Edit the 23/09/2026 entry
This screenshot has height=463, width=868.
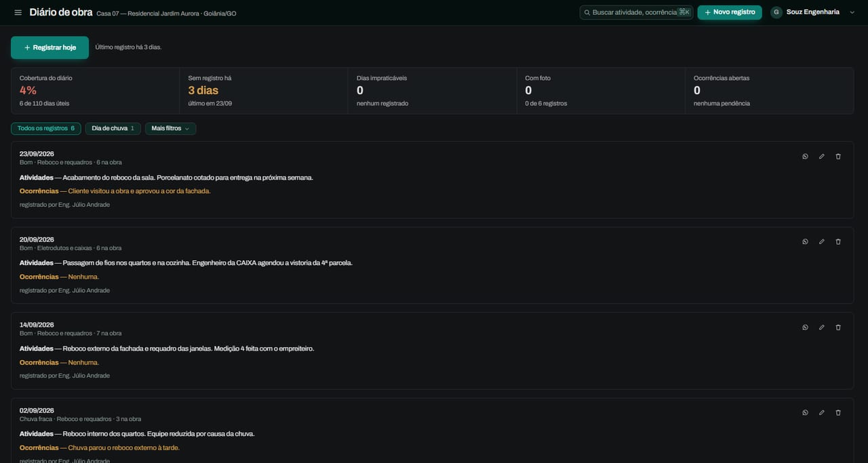click(822, 157)
